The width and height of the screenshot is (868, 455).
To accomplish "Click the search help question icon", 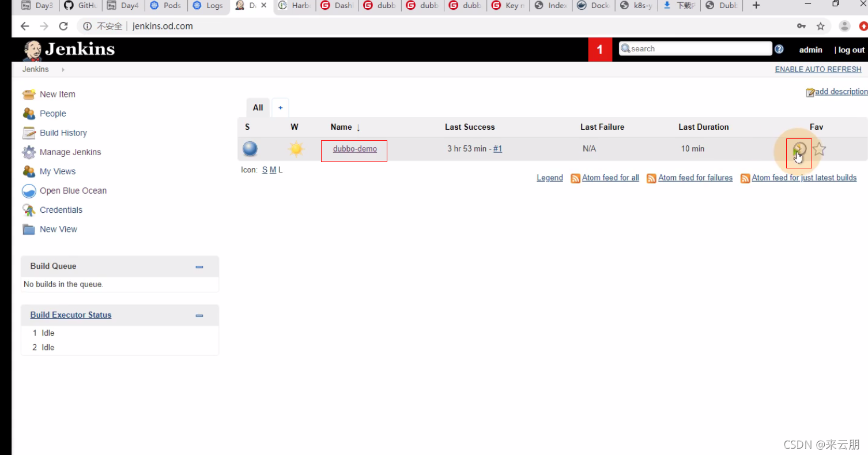I will click(779, 49).
